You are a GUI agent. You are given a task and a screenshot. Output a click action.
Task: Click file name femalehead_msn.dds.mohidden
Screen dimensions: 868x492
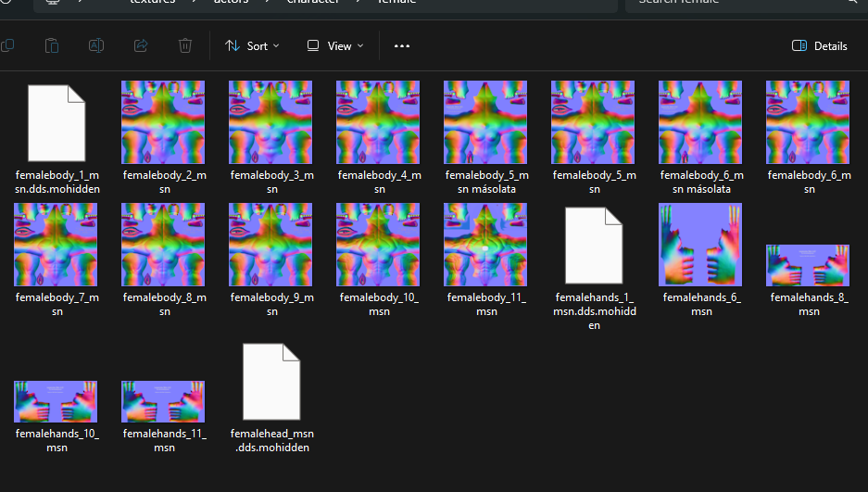click(x=271, y=440)
